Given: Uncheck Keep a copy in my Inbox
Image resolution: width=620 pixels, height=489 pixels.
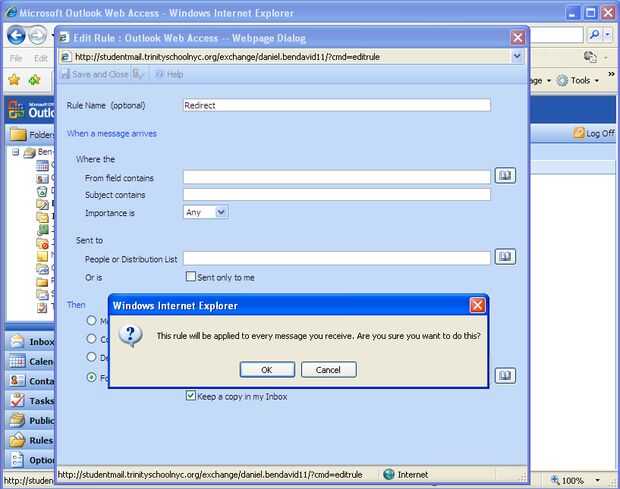Looking at the screenshot, I should (x=191, y=395).
